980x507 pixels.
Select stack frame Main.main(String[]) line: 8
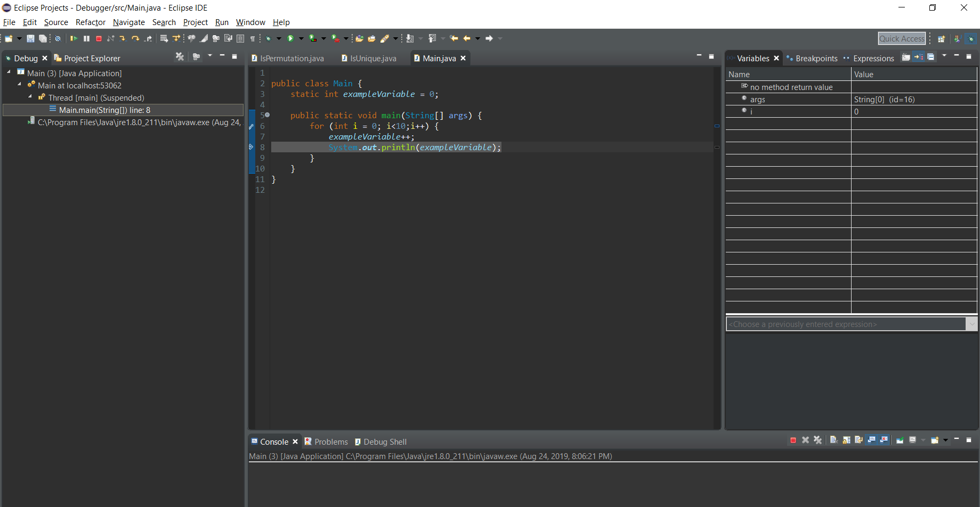pyautogui.click(x=123, y=110)
